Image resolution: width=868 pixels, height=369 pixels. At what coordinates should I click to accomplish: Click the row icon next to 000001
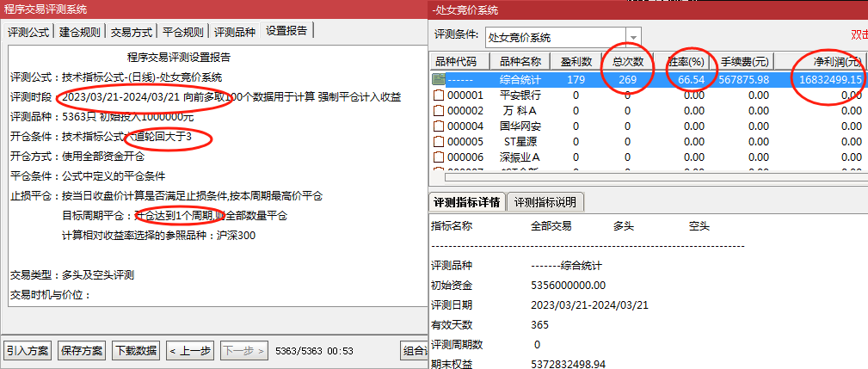[439, 95]
